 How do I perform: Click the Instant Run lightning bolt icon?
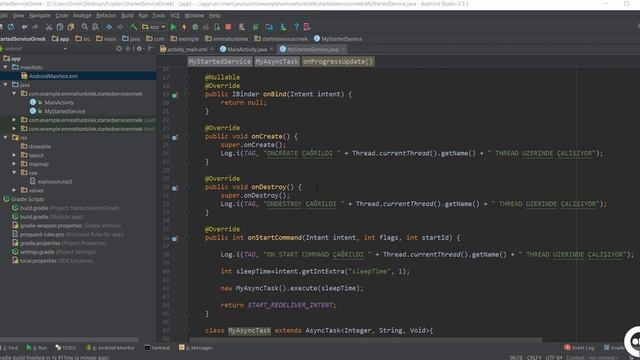pos(184,27)
